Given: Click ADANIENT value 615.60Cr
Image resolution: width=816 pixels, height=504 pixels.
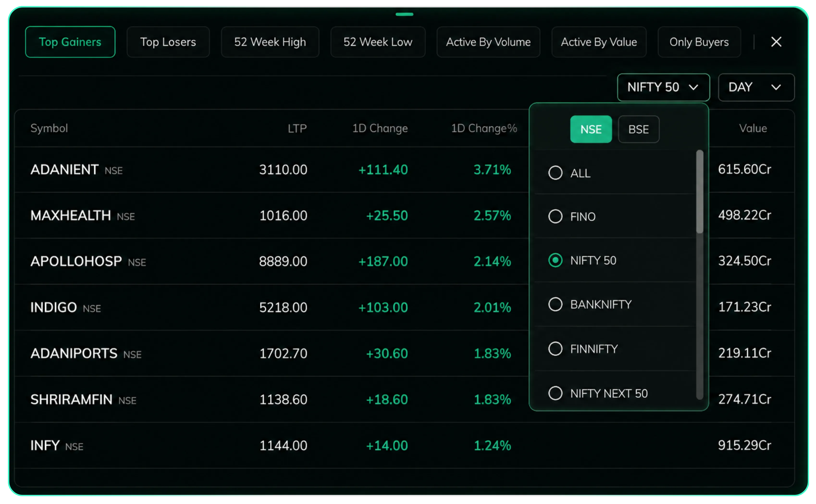Looking at the screenshot, I should tap(744, 169).
